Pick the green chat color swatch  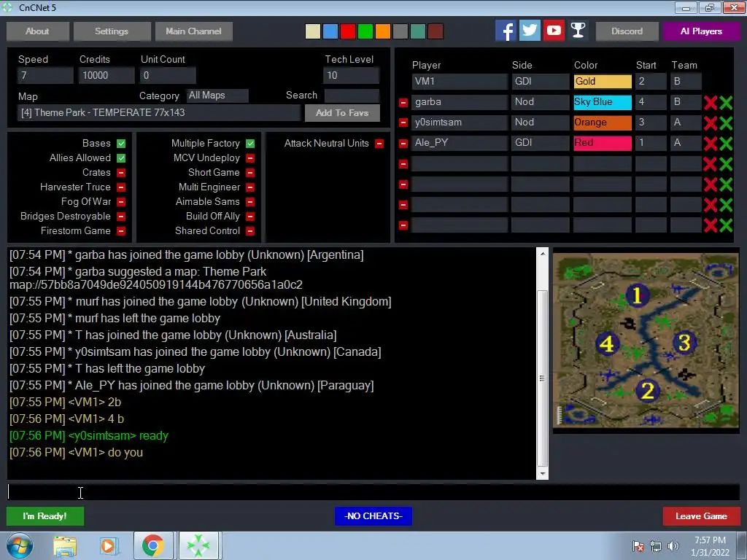(365, 31)
